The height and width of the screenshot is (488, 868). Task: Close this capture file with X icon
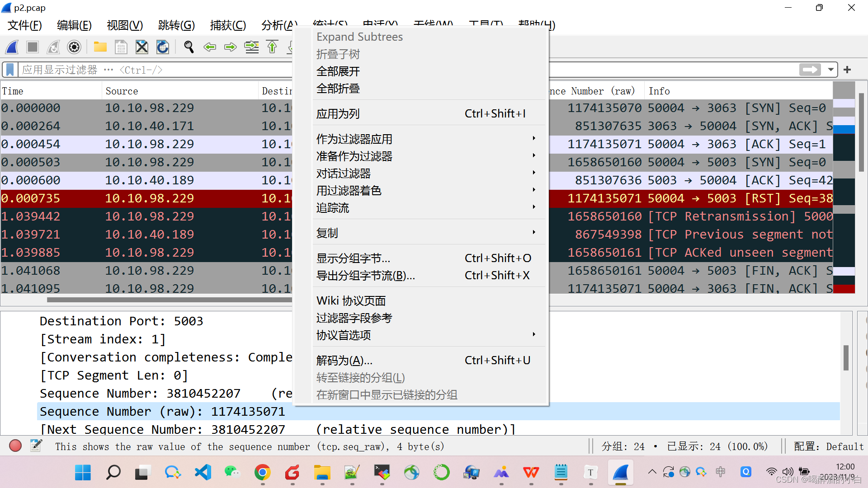point(142,47)
